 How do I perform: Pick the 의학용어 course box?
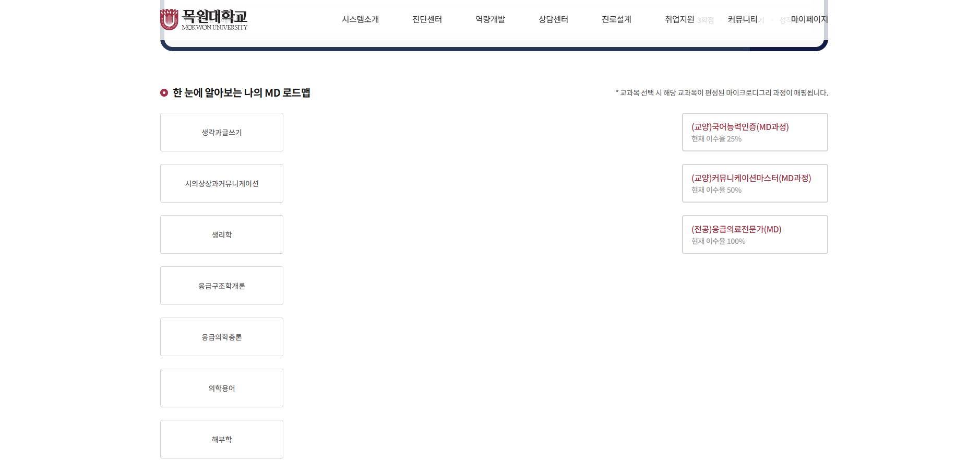[221, 388]
